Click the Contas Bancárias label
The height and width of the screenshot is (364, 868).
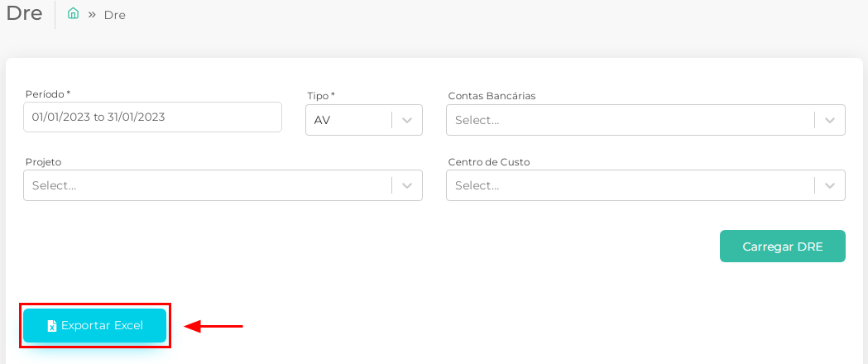pyautogui.click(x=492, y=96)
